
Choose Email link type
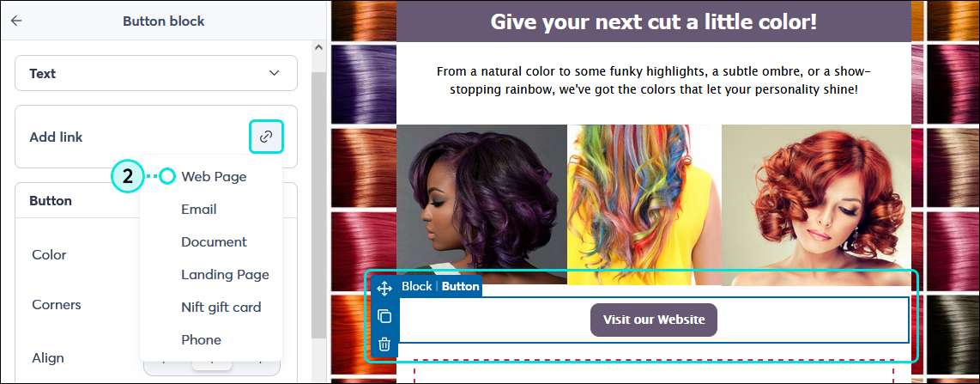pyautogui.click(x=199, y=210)
